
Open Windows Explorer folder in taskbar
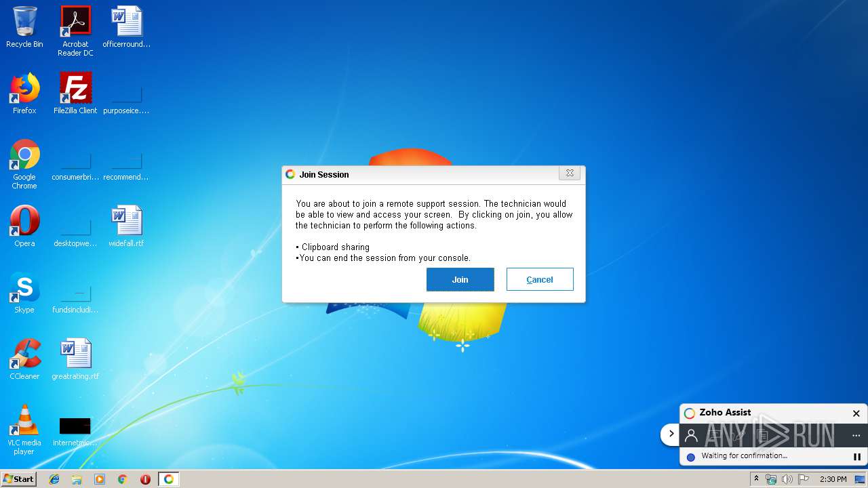(x=77, y=479)
